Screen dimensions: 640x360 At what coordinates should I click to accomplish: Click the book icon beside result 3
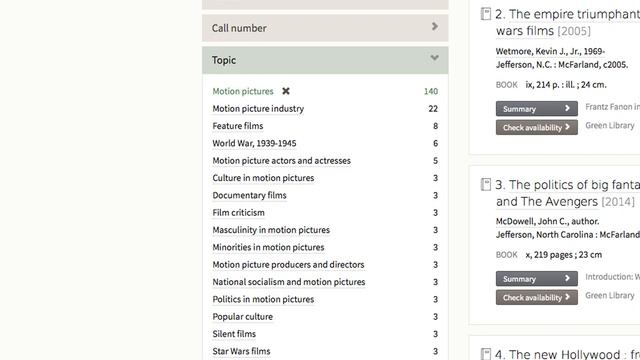click(485, 184)
